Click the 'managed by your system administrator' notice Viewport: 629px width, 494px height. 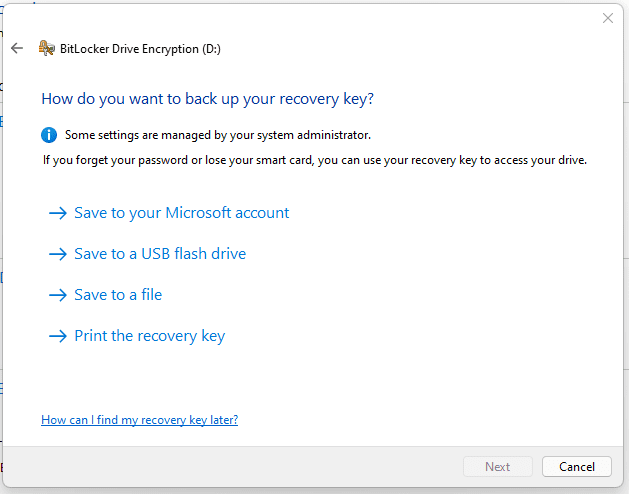click(x=217, y=135)
